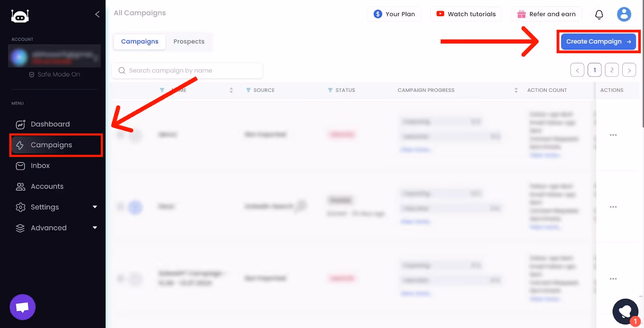
Task: Click the Dashboard chart icon
Action: 20,125
